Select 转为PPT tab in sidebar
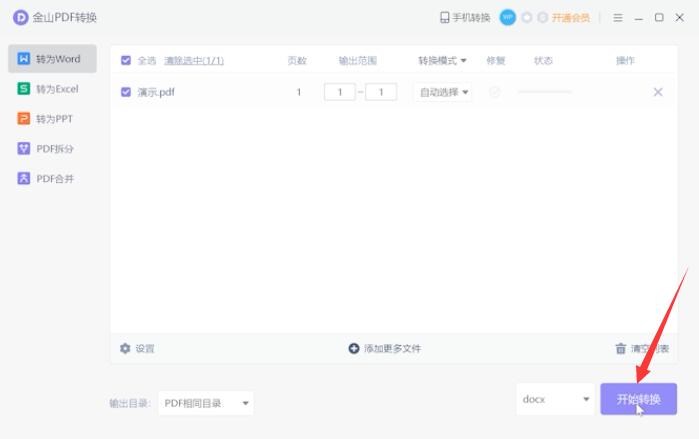 53,119
